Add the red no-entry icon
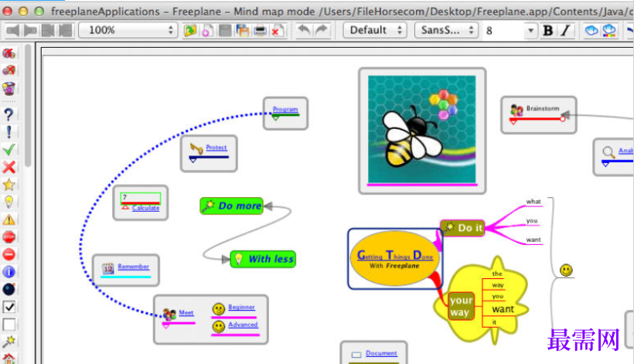634x364 pixels. point(9,254)
